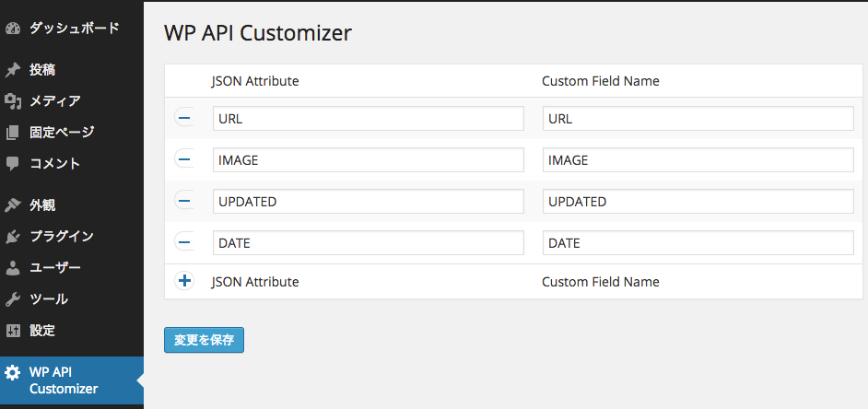This screenshot has width=868, height=409.
Task: Click the wrench icon beside ツール
Action: [12, 299]
